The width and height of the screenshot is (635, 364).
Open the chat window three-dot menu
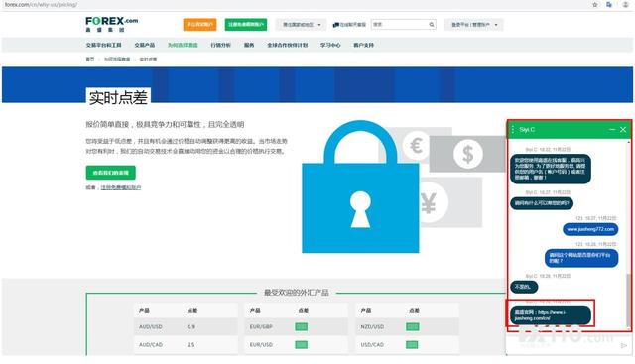pyautogui.click(x=513, y=129)
